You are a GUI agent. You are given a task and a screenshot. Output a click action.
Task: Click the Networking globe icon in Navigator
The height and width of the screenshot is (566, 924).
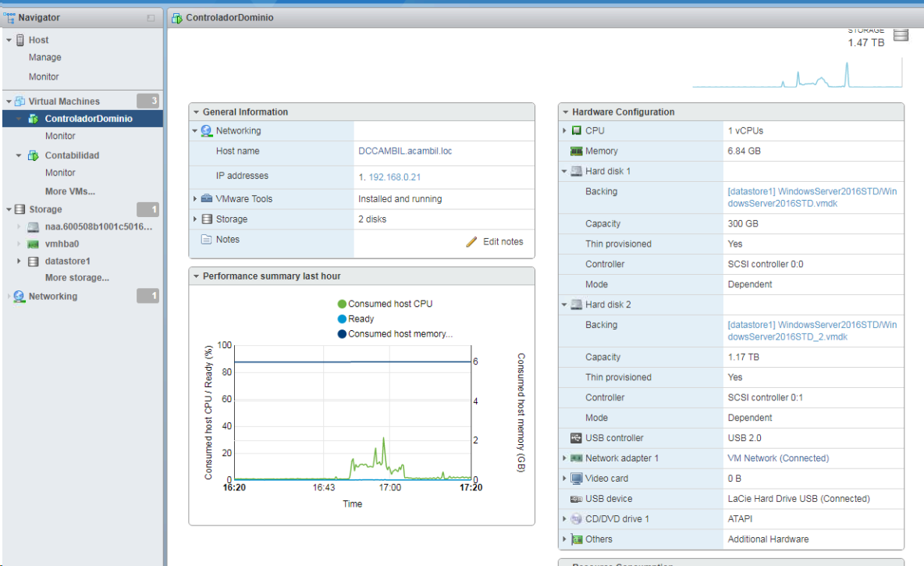(20, 297)
